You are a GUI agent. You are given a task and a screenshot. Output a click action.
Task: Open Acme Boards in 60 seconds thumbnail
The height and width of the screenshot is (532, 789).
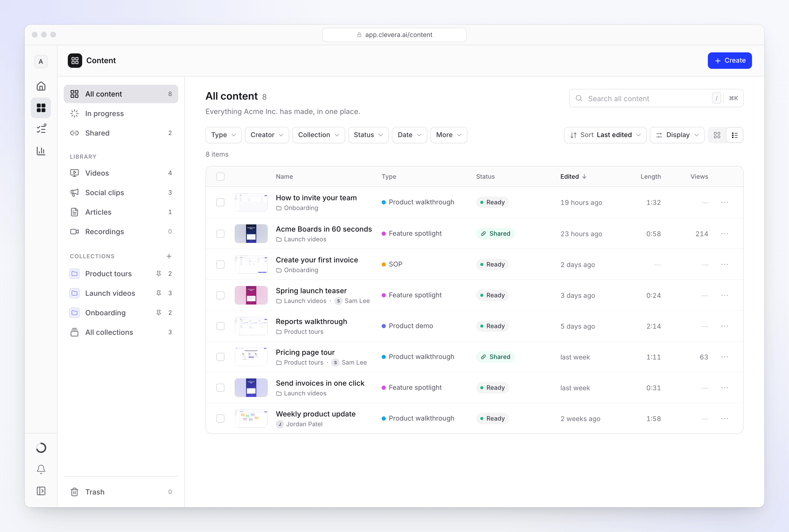click(251, 233)
